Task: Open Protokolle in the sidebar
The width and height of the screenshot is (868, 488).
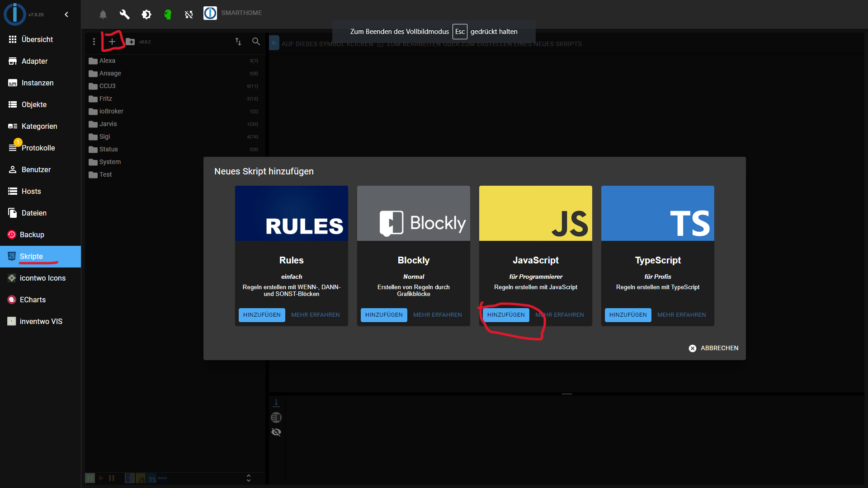Action: (x=38, y=148)
